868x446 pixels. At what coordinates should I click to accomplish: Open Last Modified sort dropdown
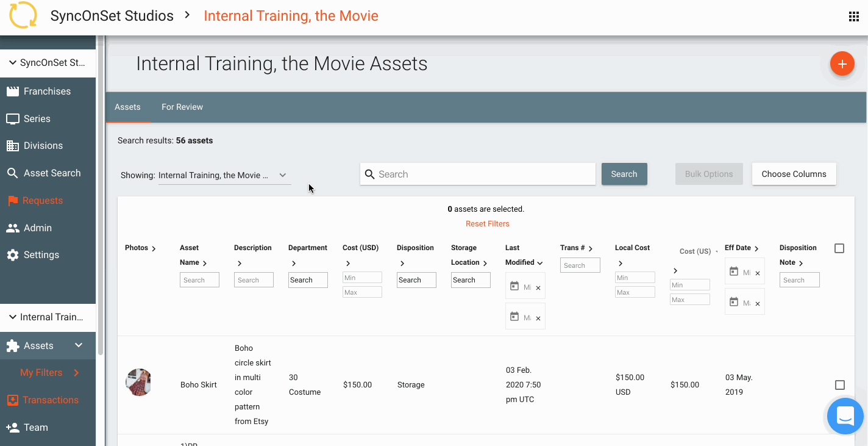(540, 263)
